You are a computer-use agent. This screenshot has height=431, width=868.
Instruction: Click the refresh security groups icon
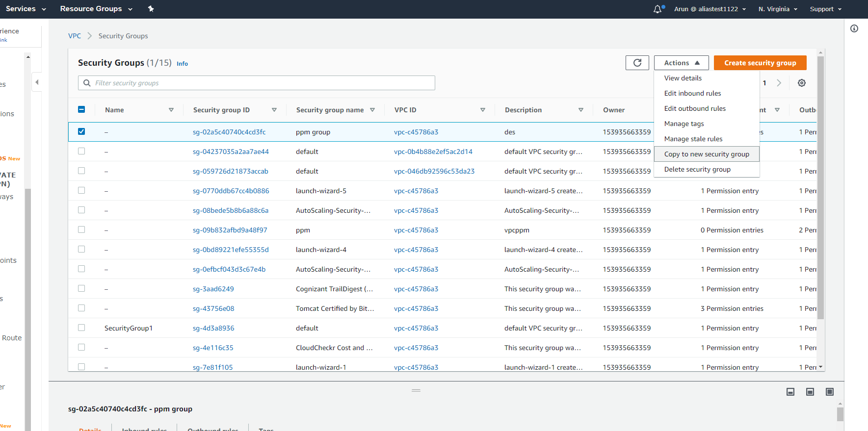tap(637, 63)
